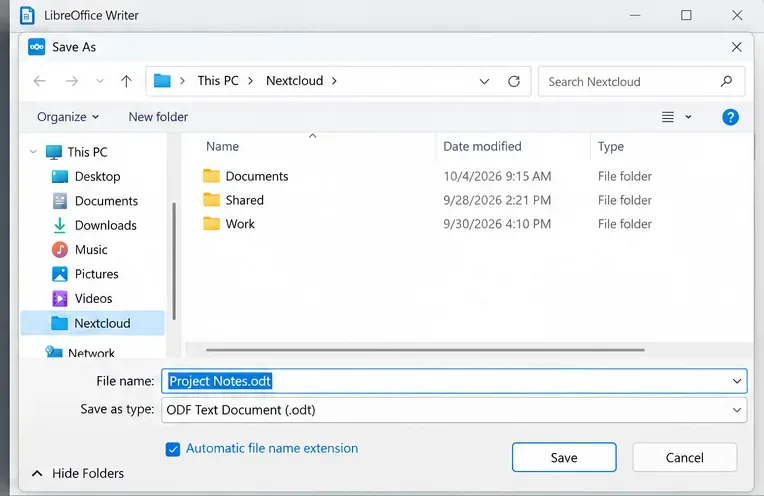Click the folder icon in address bar
The image size is (764, 496).
pos(162,80)
